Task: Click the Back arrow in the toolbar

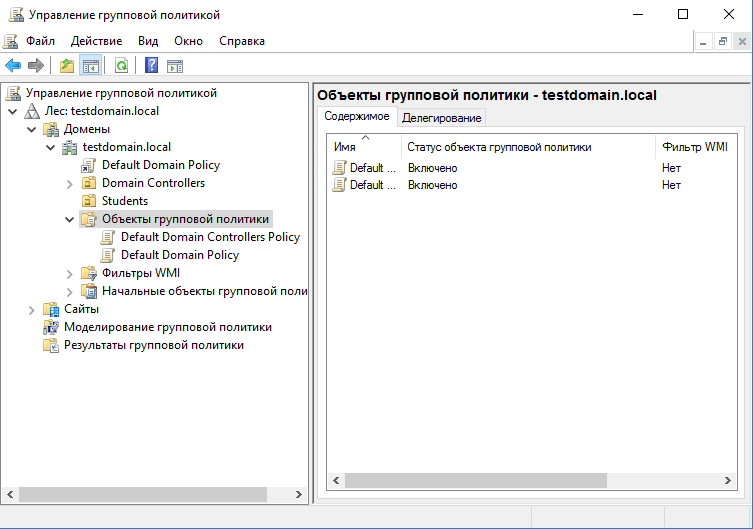Action: [13, 66]
